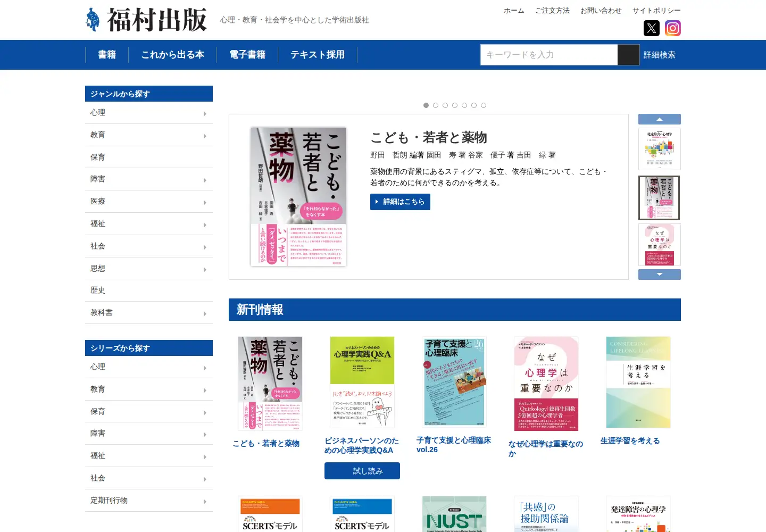Select the first carousel slide dot
The width and height of the screenshot is (766, 532).
(x=426, y=105)
